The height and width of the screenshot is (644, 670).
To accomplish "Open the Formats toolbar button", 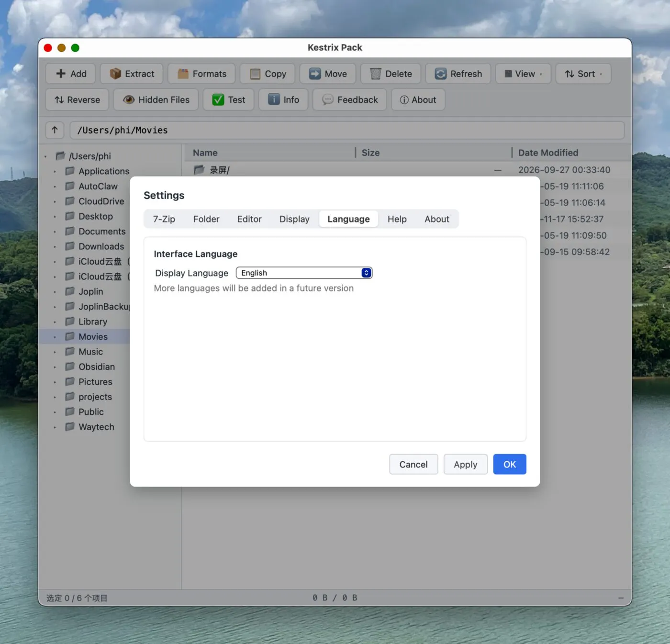I will click(201, 74).
